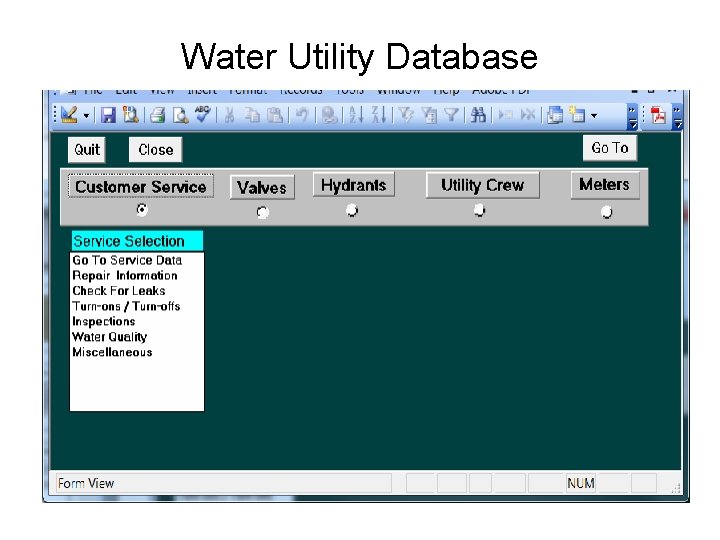The height and width of the screenshot is (540, 720).
Task: Select the radio button under Hydrants
Action: pyautogui.click(x=352, y=210)
